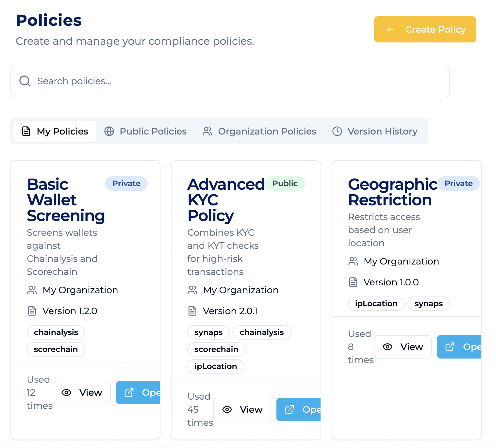Switch to the My Policies tab
The height and width of the screenshot is (448, 496).
(55, 131)
